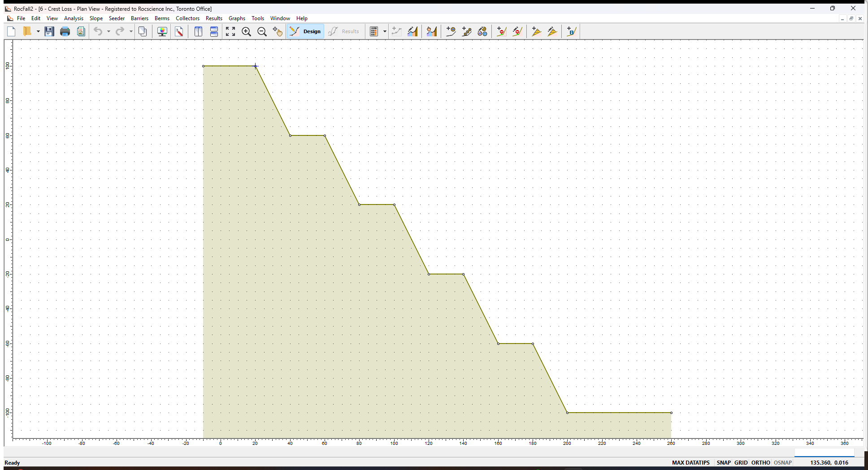Create a new file with the blank page icon
868x470 pixels.
tap(12, 31)
